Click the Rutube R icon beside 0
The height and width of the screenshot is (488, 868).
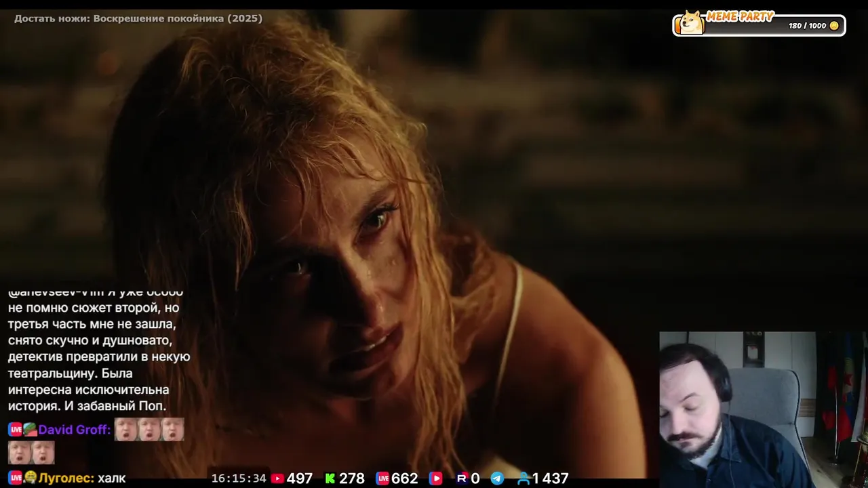click(x=462, y=479)
